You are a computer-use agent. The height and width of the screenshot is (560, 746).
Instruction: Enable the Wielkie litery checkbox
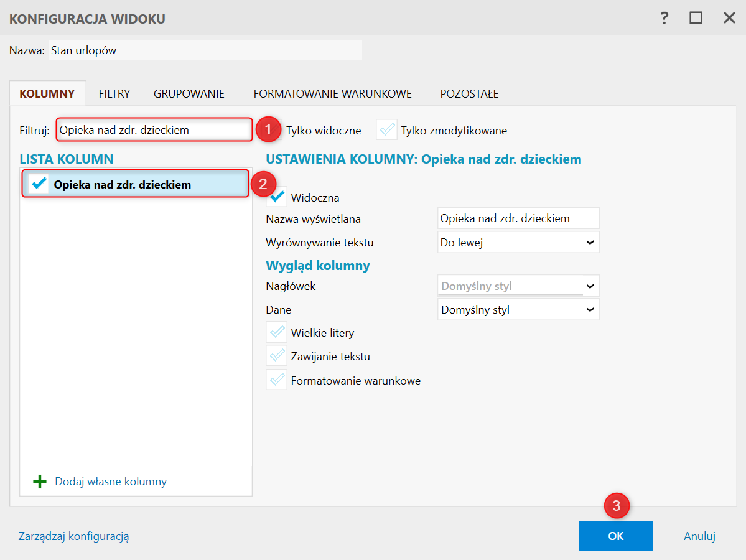point(276,332)
